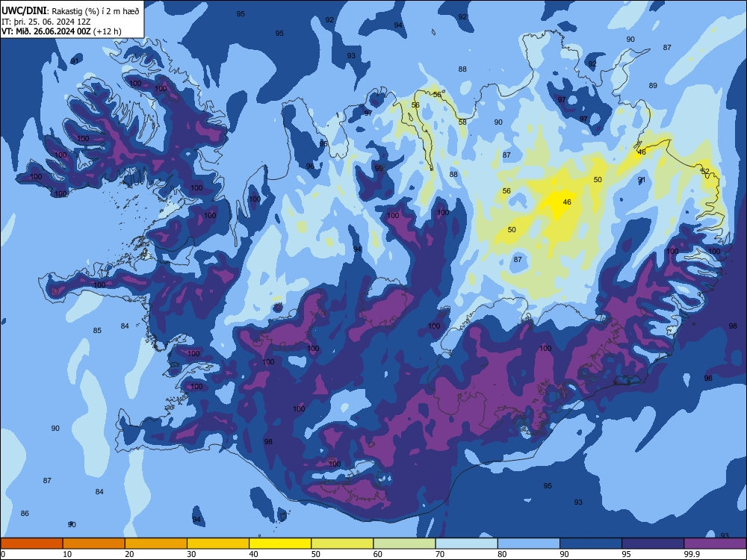Viewport: 747px width, 560px height.
Task: Click the valid time 'VT: Mið. 26.06.2024 00Z (+12 h)'
Action: pyautogui.click(x=61, y=31)
